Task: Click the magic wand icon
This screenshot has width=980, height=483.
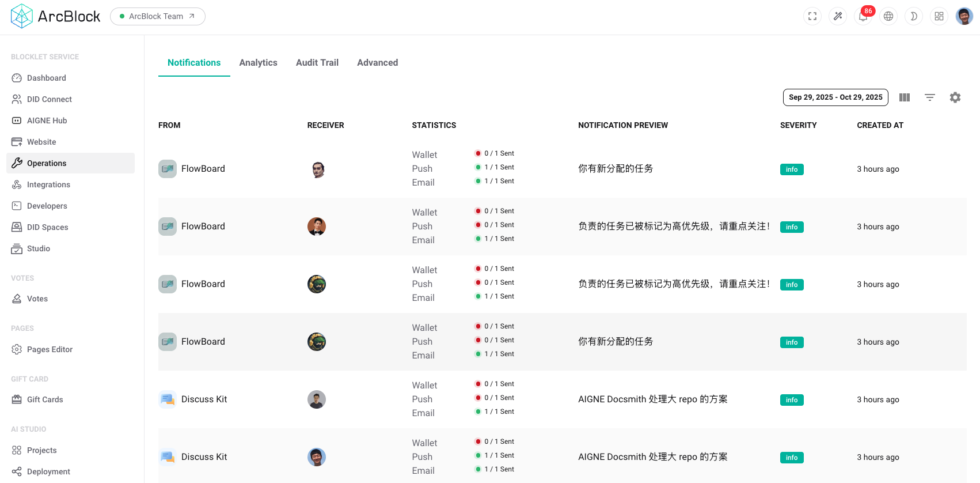Action: click(838, 16)
